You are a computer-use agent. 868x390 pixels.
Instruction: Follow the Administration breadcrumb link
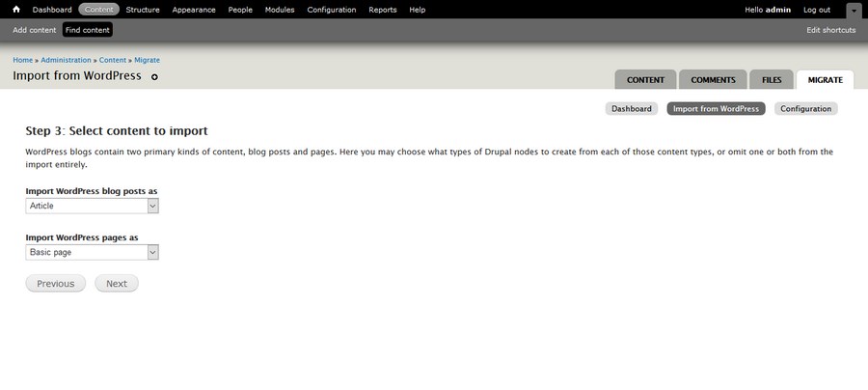[66, 60]
